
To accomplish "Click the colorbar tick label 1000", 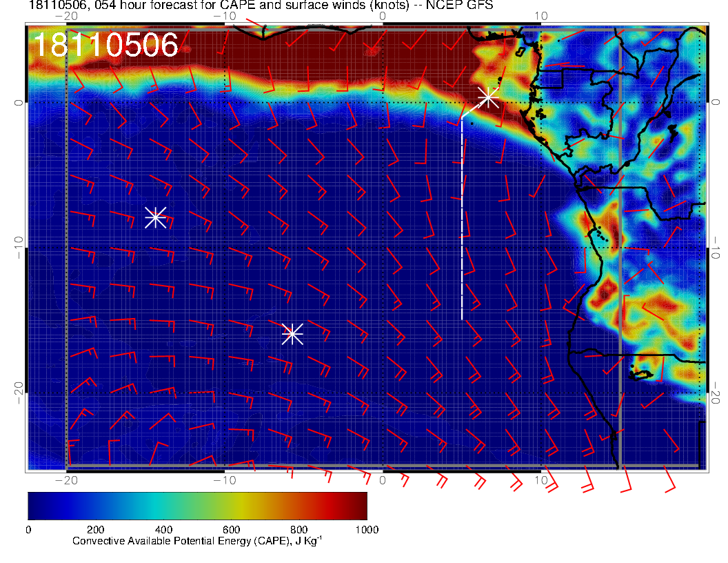I will coord(366,530).
